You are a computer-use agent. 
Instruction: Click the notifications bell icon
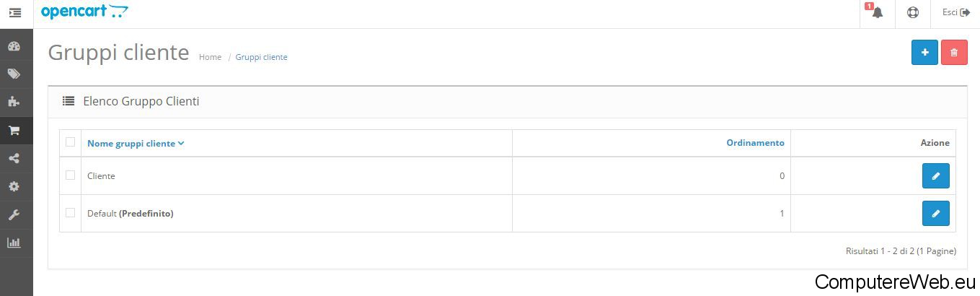tap(877, 13)
